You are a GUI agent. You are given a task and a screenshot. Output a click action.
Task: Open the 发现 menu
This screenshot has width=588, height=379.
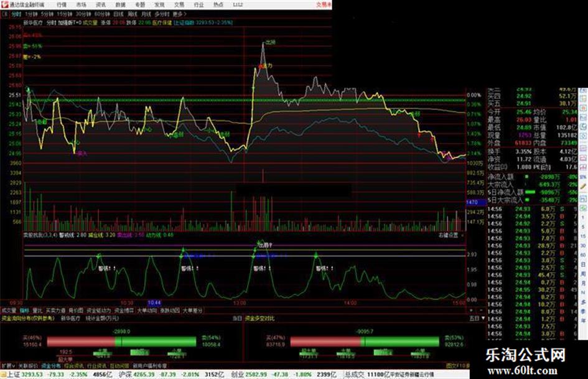(159, 4)
